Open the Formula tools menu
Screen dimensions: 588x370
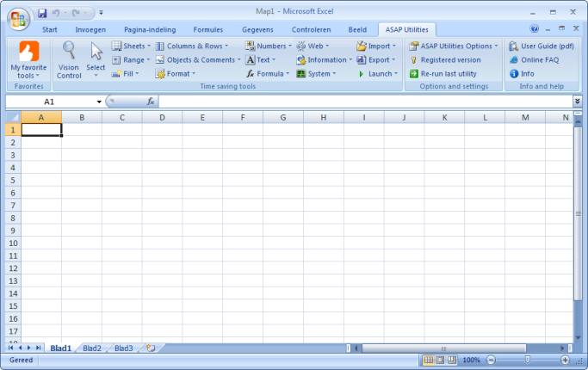(x=268, y=74)
